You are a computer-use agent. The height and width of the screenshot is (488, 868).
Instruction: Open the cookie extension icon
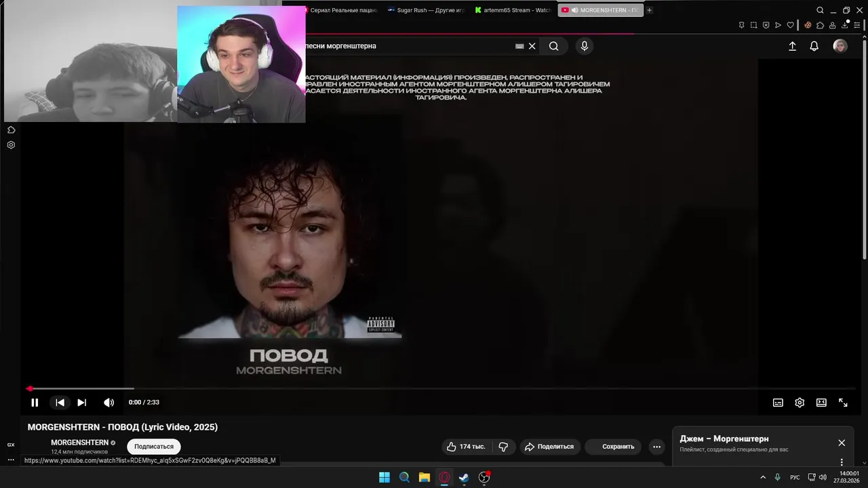[x=808, y=25]
